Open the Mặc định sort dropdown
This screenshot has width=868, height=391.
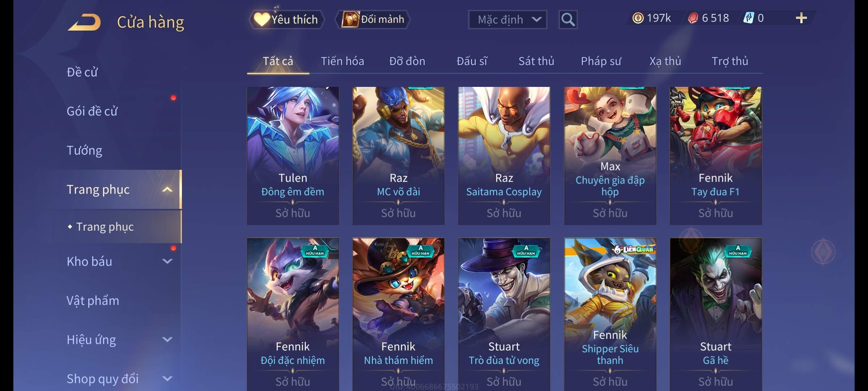tap(507, 20)
